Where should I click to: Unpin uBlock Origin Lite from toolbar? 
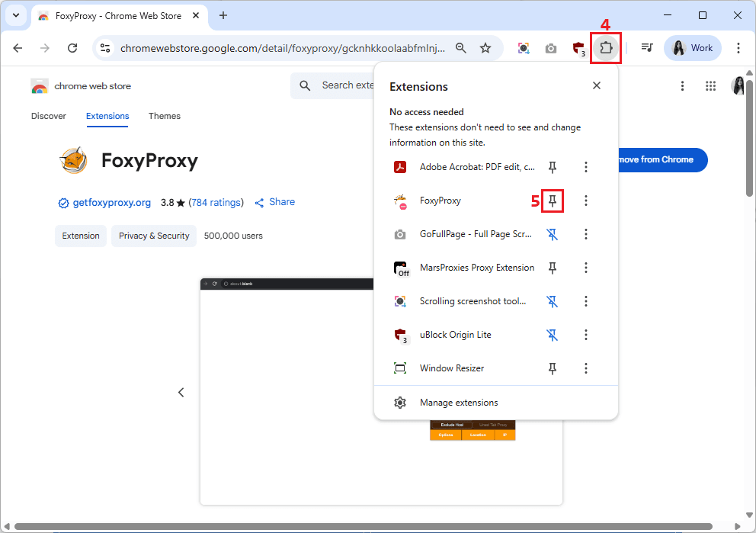pos(553,335)
